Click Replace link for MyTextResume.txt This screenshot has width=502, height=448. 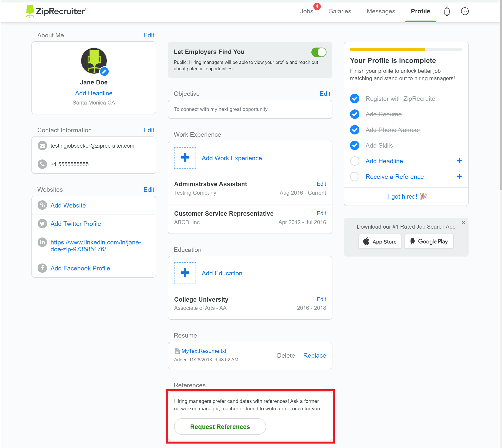coord(314,355)
